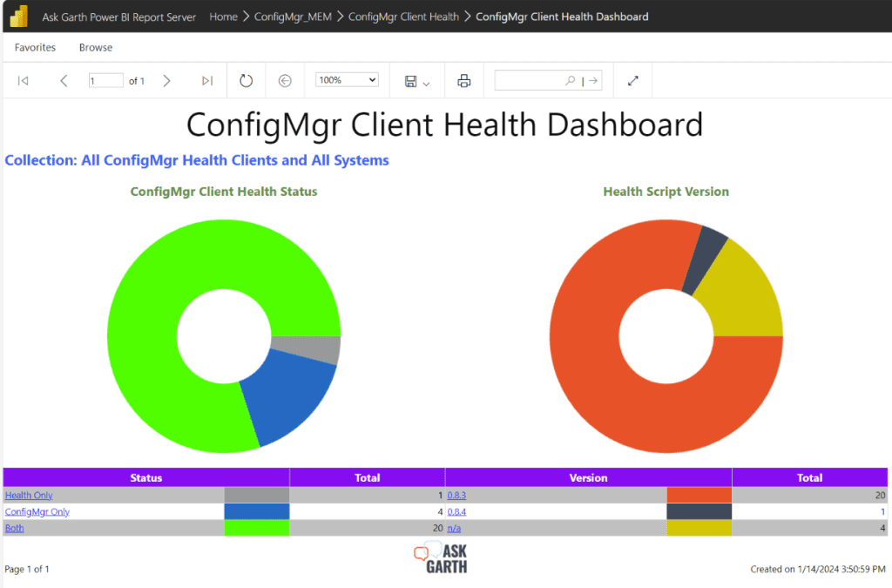Screen dimensions: 892x588
Task: Refresh the report
Action: tap(246, 81)
